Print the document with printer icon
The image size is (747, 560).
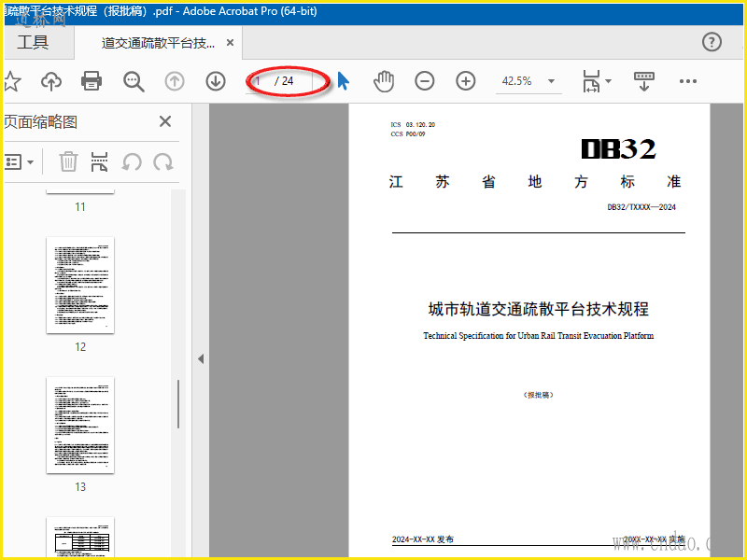(x=92, y=81)
